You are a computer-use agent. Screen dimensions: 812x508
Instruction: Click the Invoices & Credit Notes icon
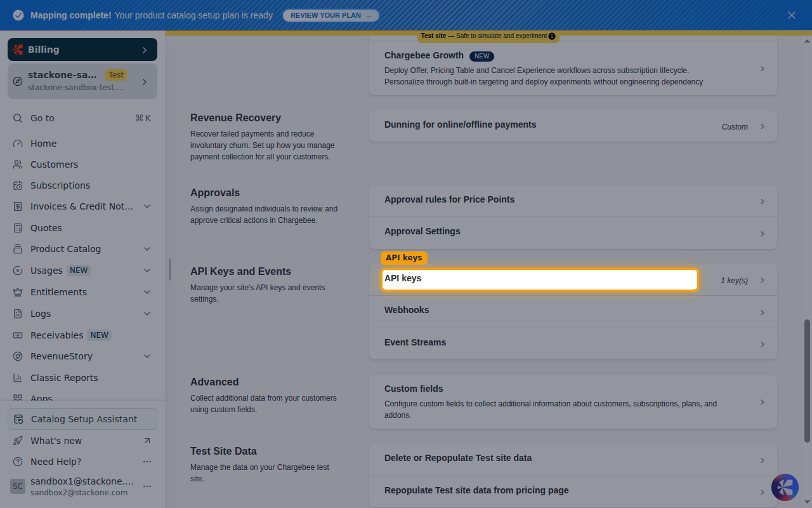point(18,206)
